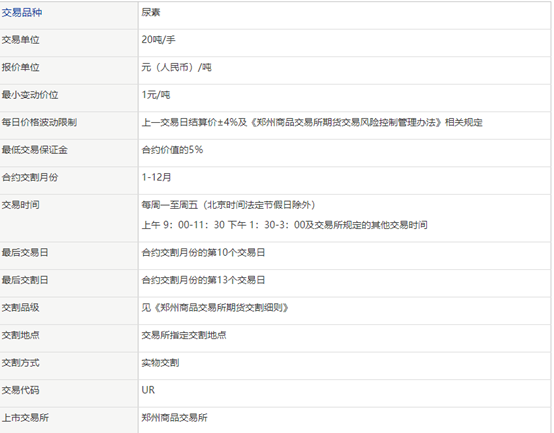The width and height of the screenshot is (554, 433).
Task: Click the 交易品种 link in header row
Action: (x=22, y=13)
